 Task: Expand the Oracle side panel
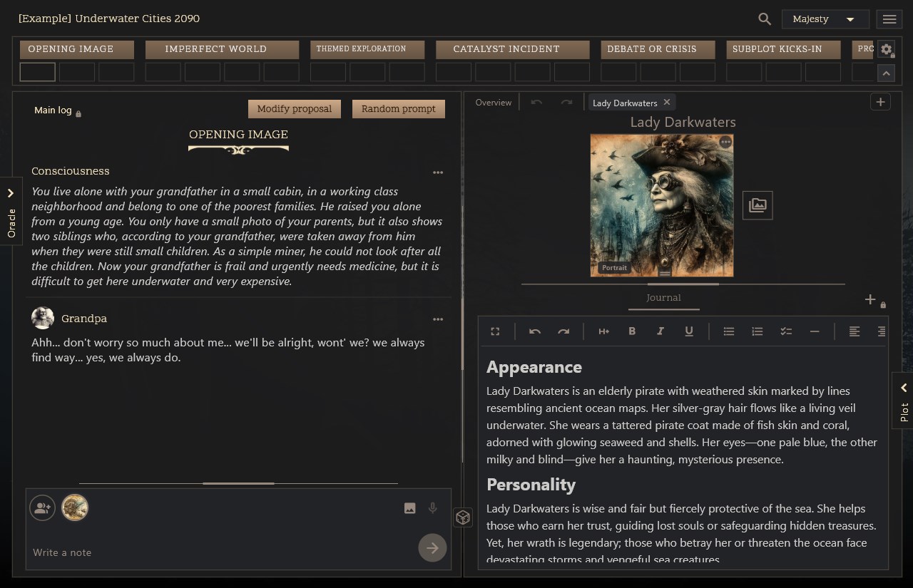coord(11,211)
